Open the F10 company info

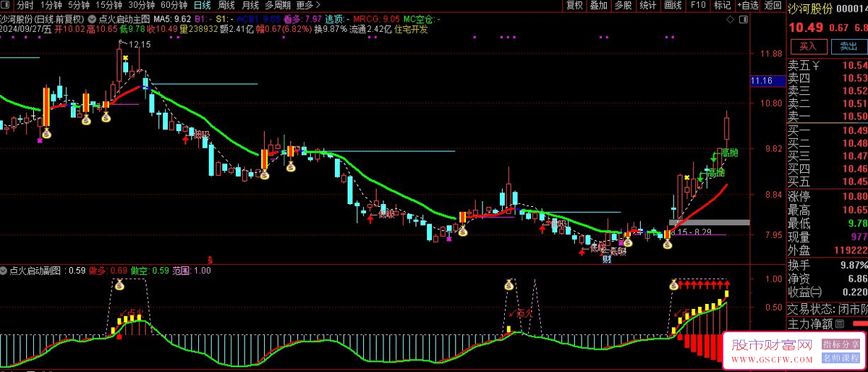pos(698,5)
